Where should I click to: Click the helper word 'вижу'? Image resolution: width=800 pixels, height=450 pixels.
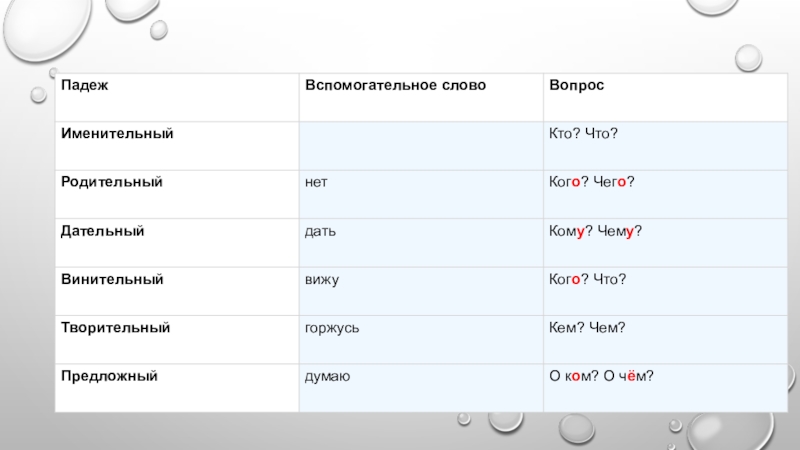point(322,279)
